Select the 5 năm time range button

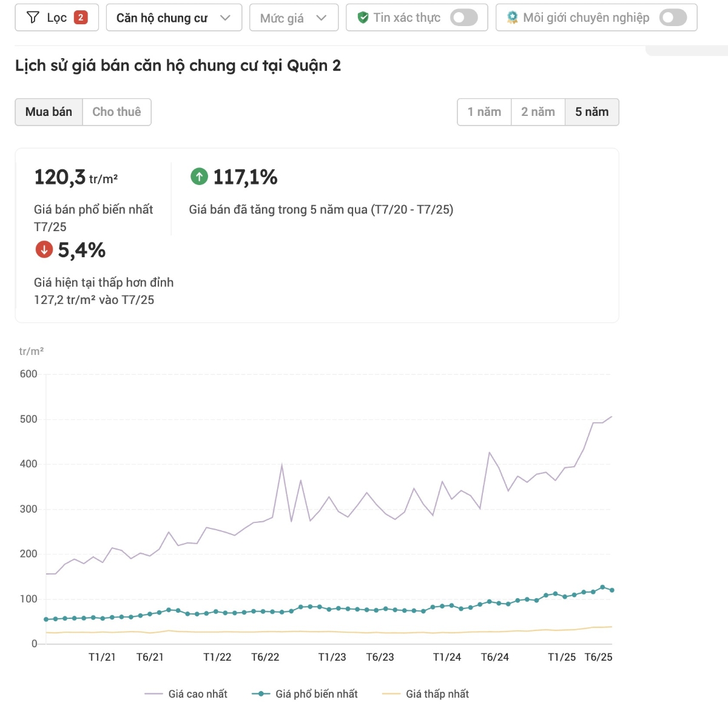[591, 112]
